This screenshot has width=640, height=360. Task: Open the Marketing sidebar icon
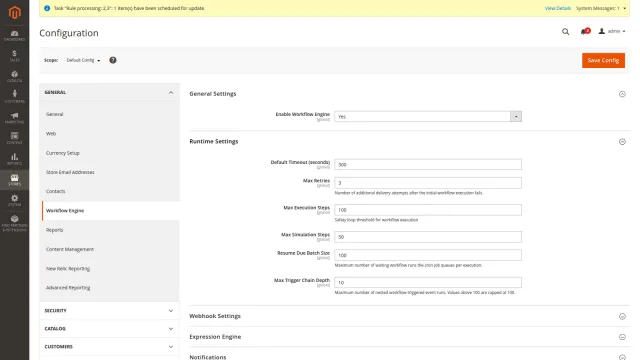click(15, 118)
